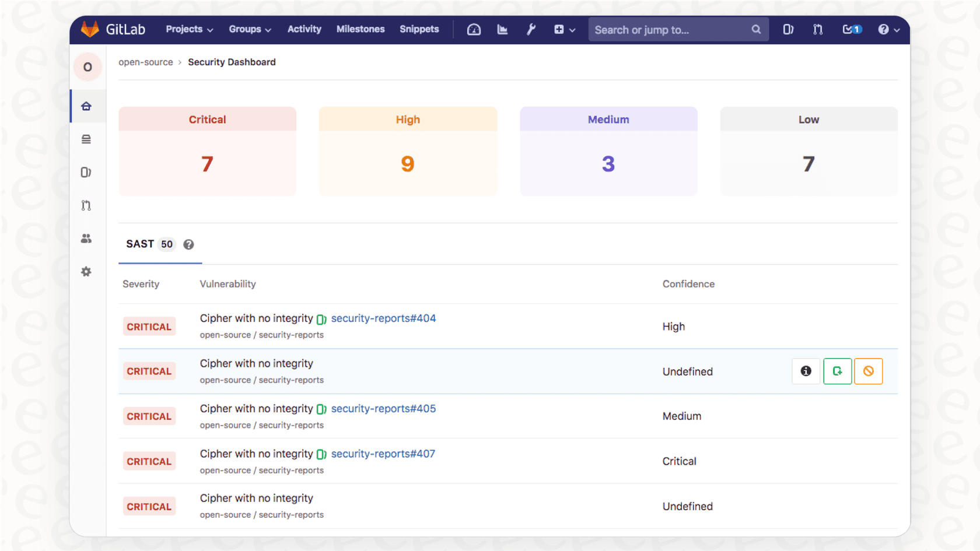Viewport: 980px width, 551px height.
Task: Dismiss the Undefined confidence vulnerability
Action: click(x=868, y=371)
